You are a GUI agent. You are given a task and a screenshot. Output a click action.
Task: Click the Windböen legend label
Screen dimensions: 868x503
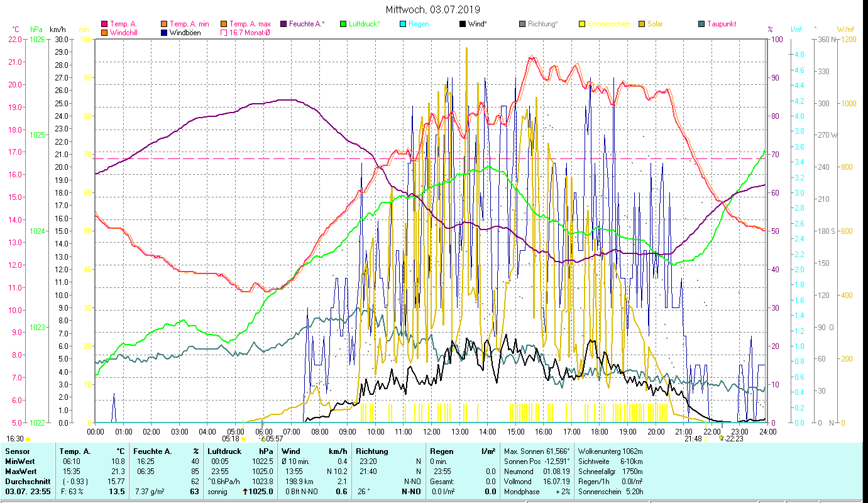point(185,33)
